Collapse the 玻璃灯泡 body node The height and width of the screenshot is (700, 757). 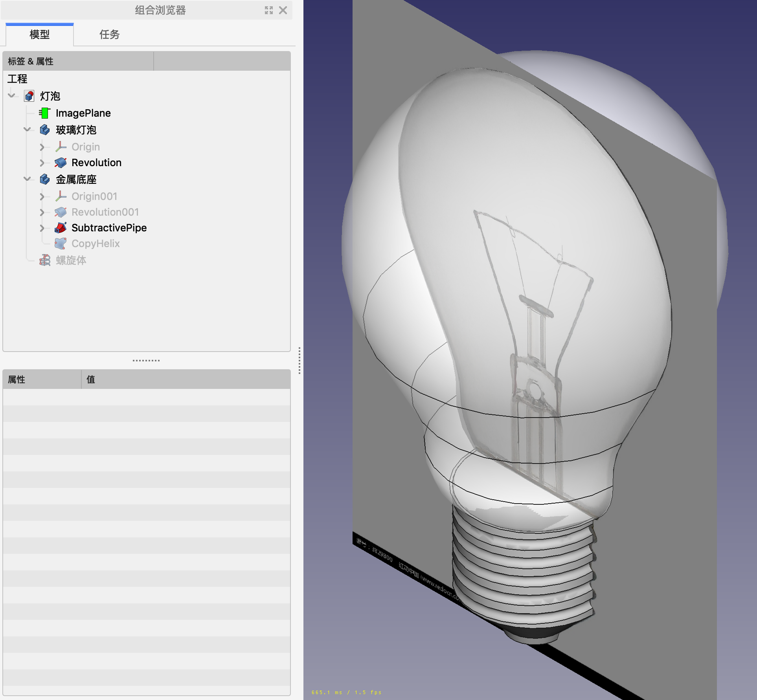coord(27,129)
